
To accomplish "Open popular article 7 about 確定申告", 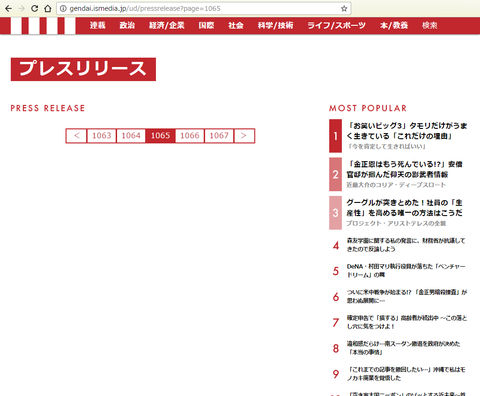I will pyautogui.click(x=407, y=322).
